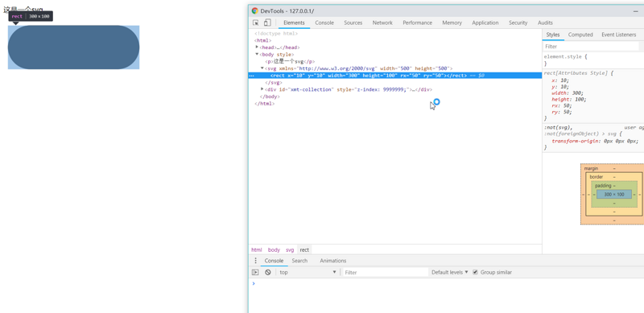Expand the xmt-collection div node
Viewport: 644px width, 313px height.
[262, 89]
